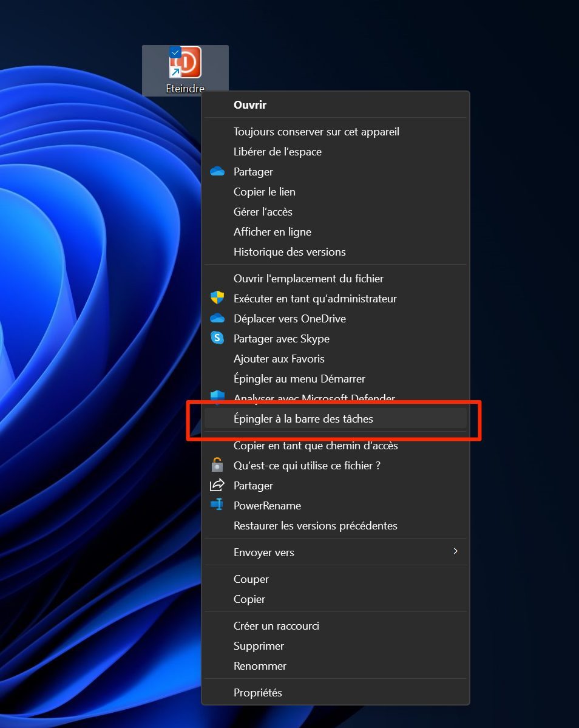The width and height of the screenshot is (579, 728).
Task: Choose Ajouter aux Favoris
Action: click(336, 358)
